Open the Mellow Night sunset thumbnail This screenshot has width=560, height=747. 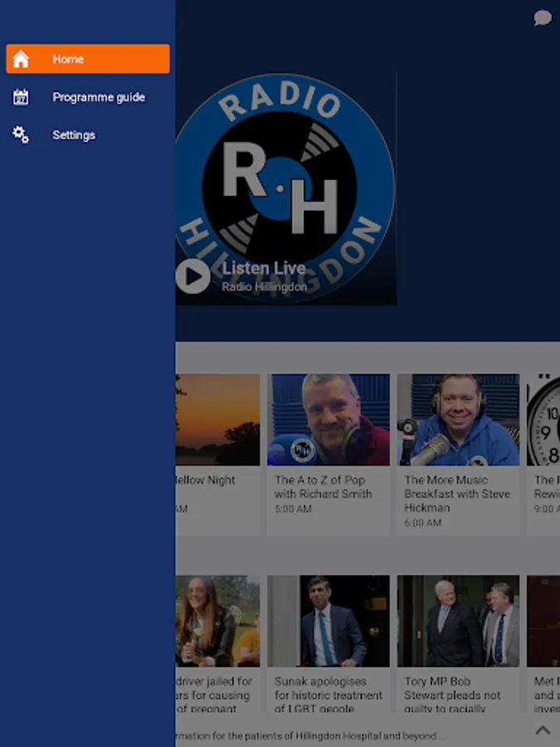click(x=217, y=420)
